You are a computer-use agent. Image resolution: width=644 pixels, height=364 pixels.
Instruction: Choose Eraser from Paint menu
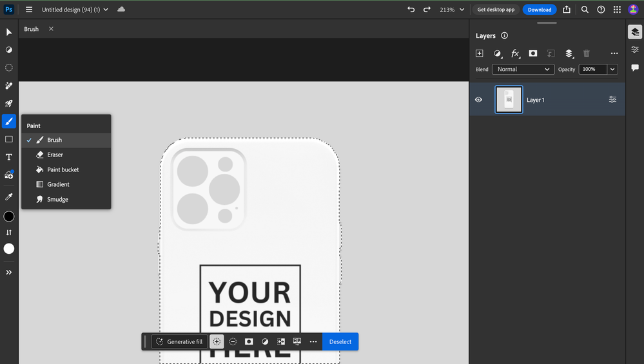coord(55,155)
